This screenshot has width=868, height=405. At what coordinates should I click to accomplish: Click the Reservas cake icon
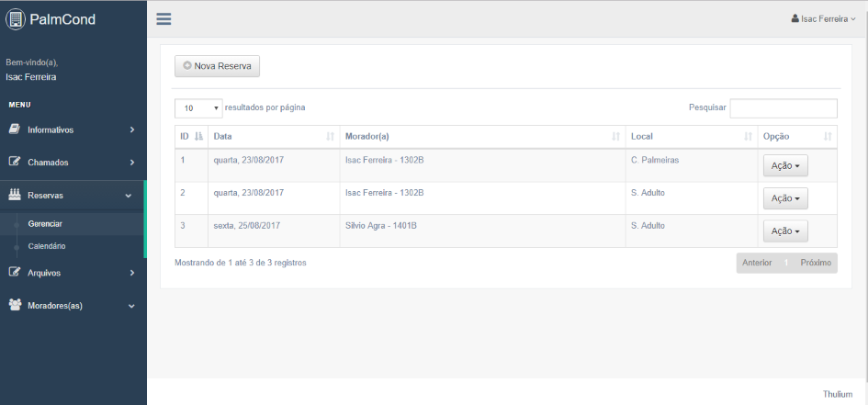point(15,195)
